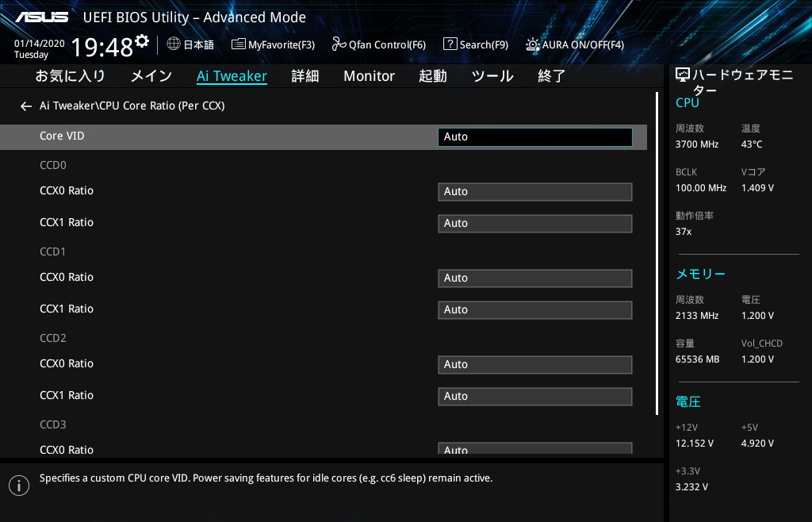This screenshot has height=522, width=812.
Task: Click the Core VID Auto field
Action: [535, 136]
